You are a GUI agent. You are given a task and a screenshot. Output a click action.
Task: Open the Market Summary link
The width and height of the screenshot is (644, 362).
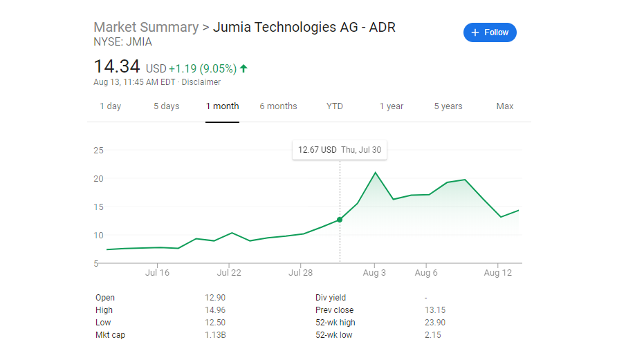[x=146, y=28]
